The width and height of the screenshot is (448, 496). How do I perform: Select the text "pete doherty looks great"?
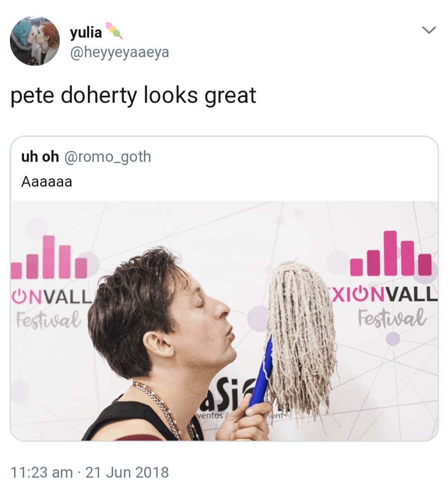pyautogui.click(x=133, y=95)
